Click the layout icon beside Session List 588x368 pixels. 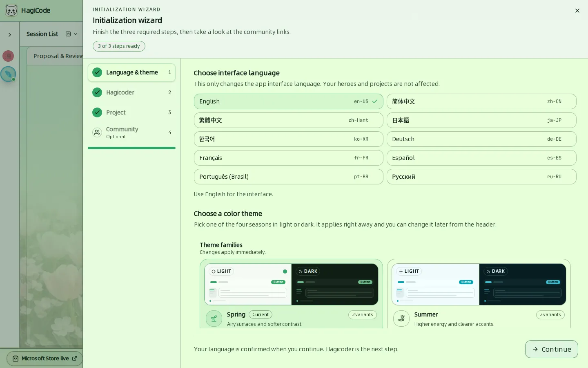click(68, 34)
